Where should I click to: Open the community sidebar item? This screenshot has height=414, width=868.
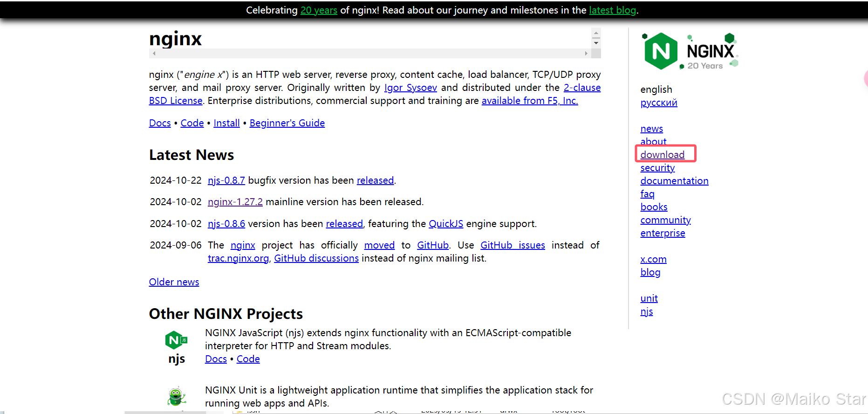click(x=665, y=220)
